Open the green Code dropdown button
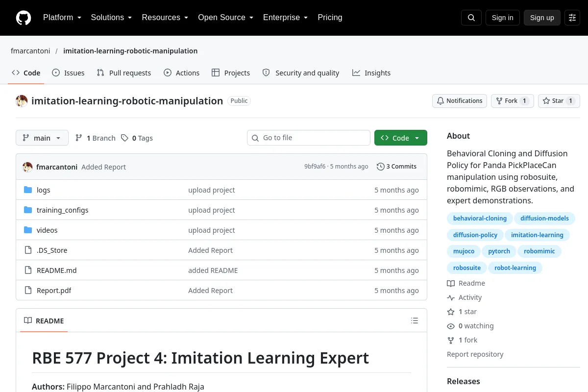This screenshot has height=392, width=588. pyautogui.click(x=401, y=138)
